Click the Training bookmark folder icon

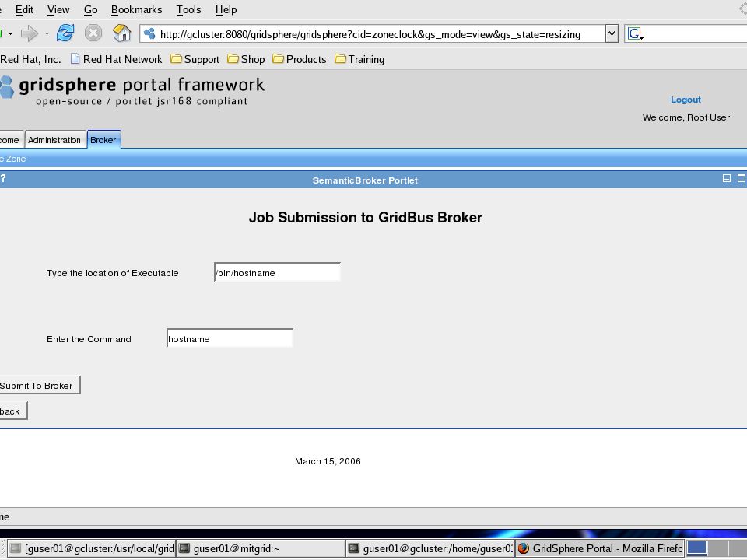point(340,59)
